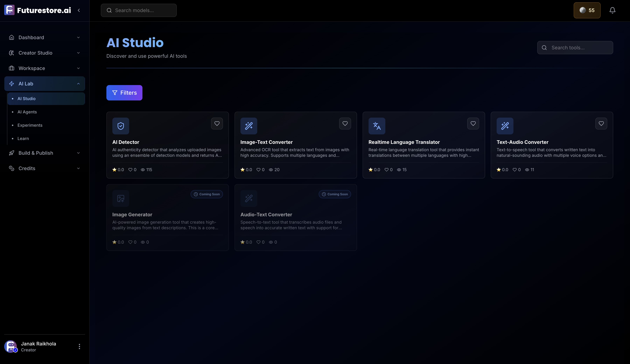Screen dimensions: 630x364
Task: Click the Workspace briefcase icon
Action: pyautogui.click(x=12, y=68)
